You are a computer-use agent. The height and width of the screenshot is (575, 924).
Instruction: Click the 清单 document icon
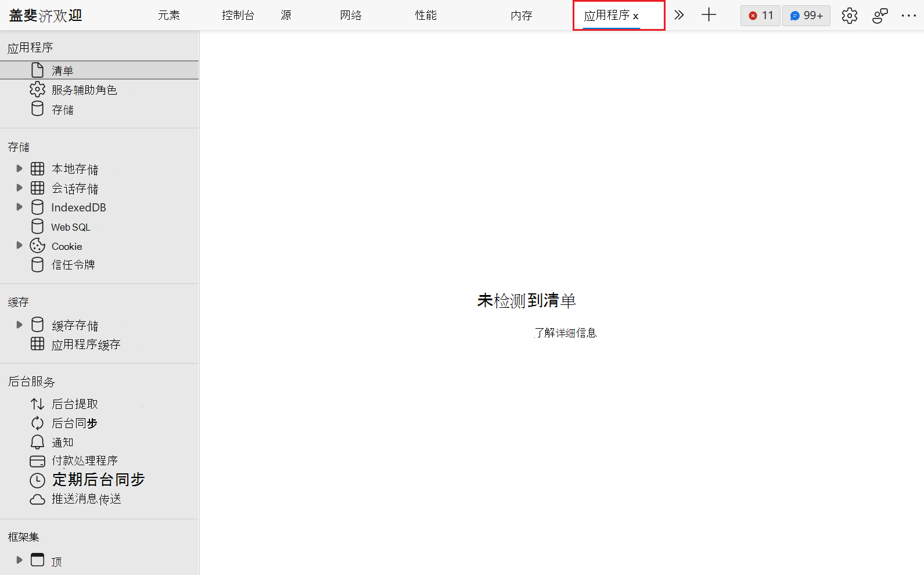[37, 70]
